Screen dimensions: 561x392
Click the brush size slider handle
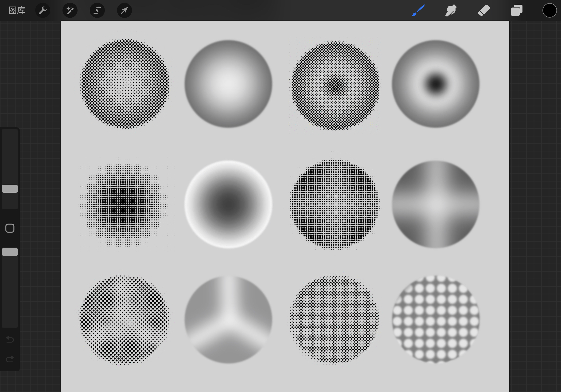coord(10,189)
